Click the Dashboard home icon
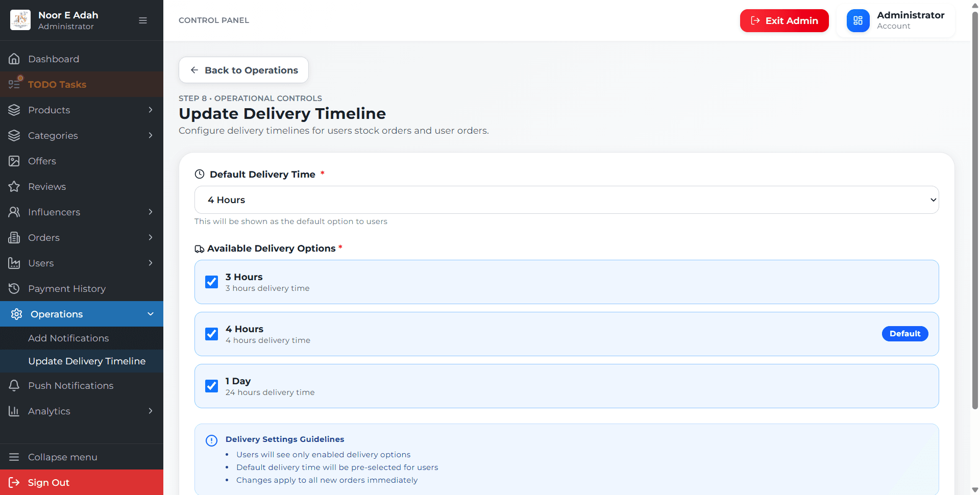The height and width of the screenshot is (495, 980). (14, 59)
